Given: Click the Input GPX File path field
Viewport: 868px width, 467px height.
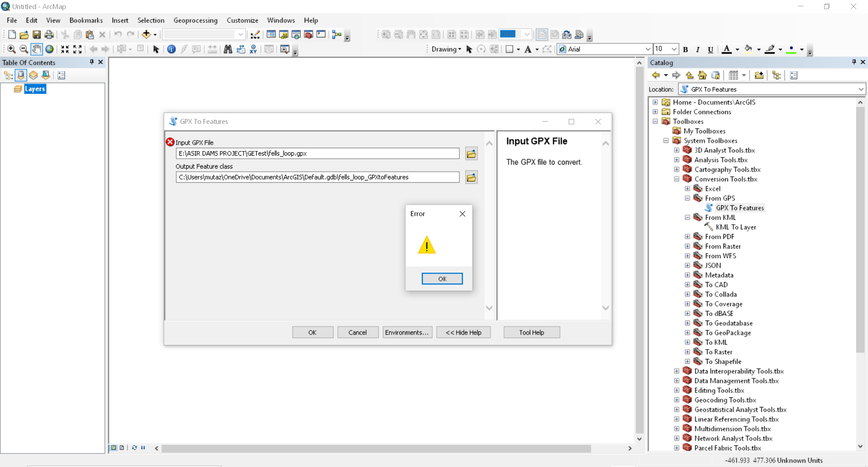Looking at the screenshot, I should pyautogui.click(x=317, y=154).
